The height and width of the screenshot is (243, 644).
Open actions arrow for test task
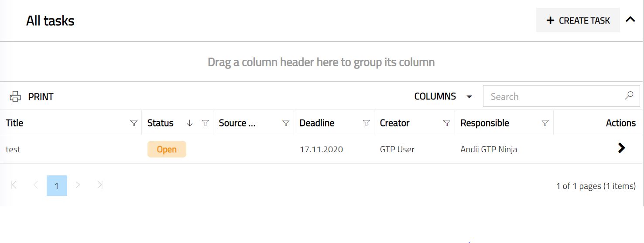pos(622,148)
